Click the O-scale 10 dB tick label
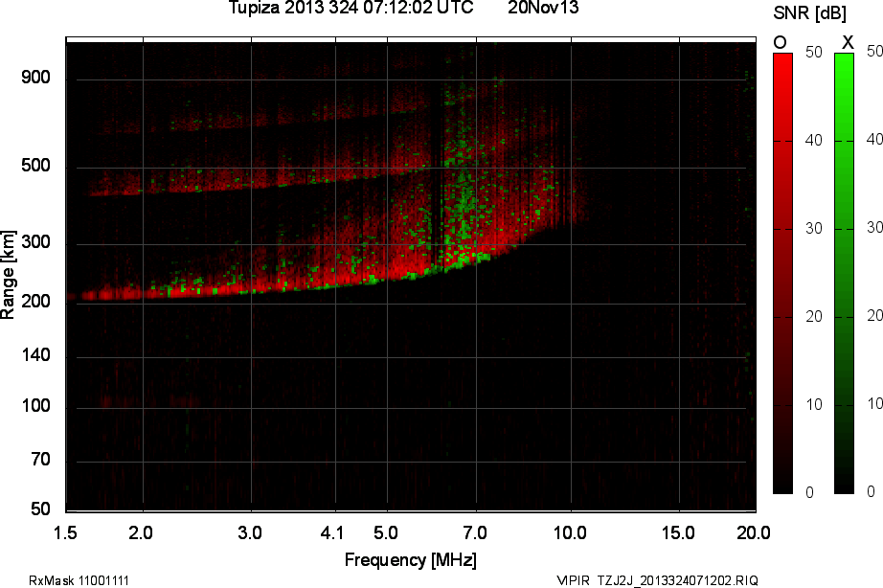The image size is (883, 588). 814,405
